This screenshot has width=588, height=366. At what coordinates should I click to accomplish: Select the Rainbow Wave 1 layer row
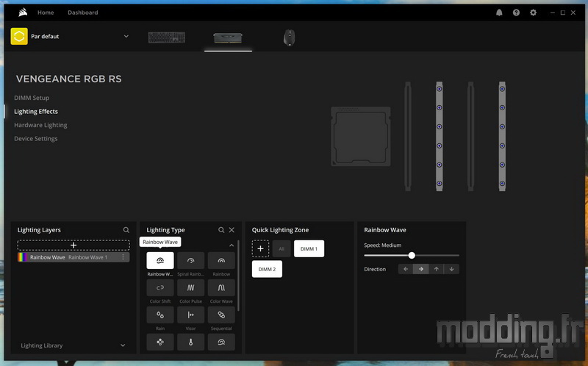point(73,257)
